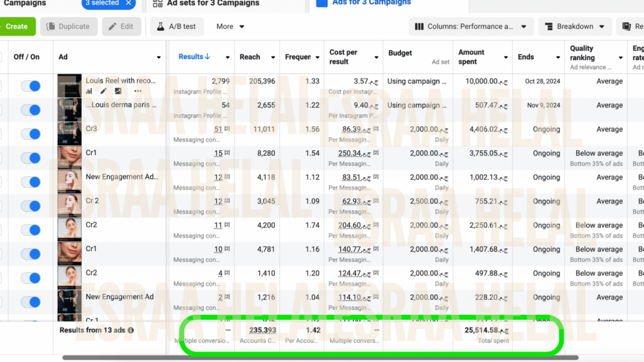Open three-dots menu for Louis Reel ad
The width and height of the screenshot is (644, 362).
point(138,92)
